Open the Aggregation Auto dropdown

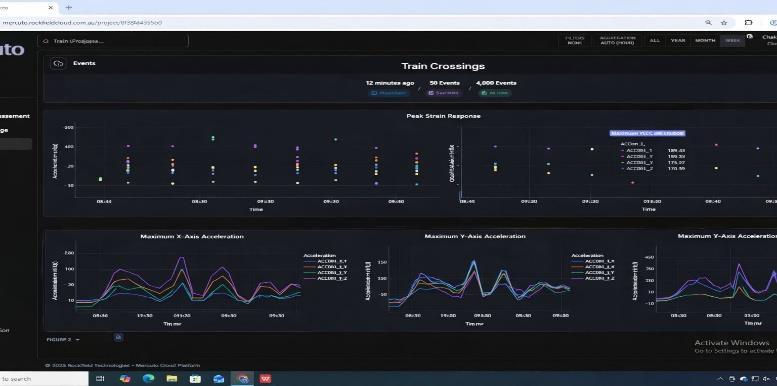click(617, 40)
